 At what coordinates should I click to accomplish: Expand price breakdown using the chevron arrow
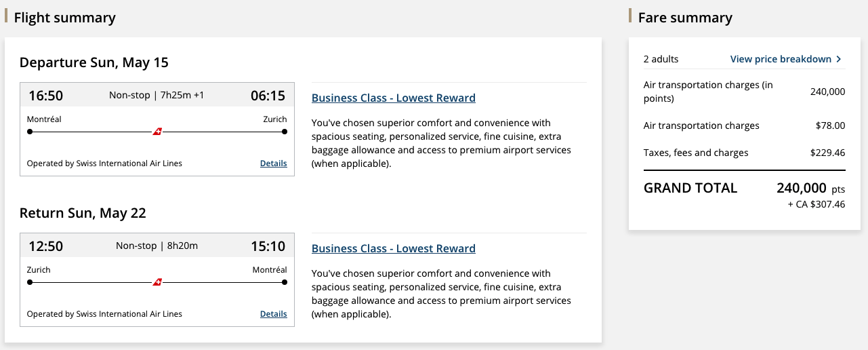click(x=839, y=59)
